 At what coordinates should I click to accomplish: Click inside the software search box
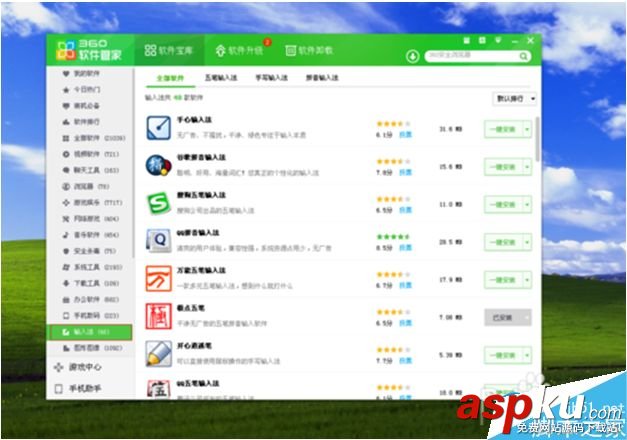(472, 56)
